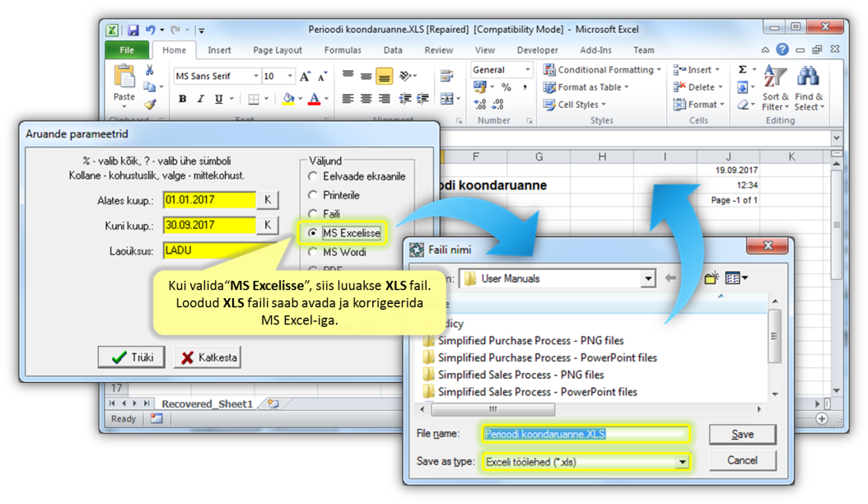868x504 pixels.
Task: Click the K calendar button next to Kuni kuup
Action: pos(268,225)
